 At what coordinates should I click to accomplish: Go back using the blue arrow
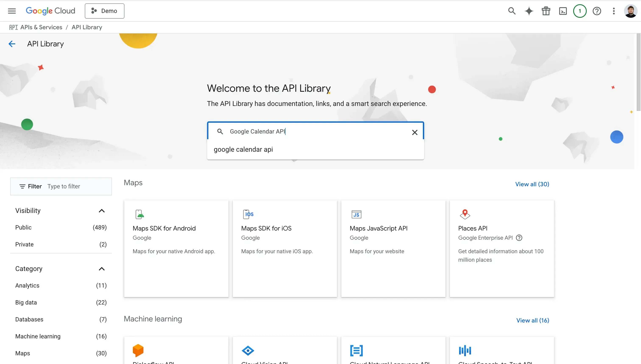click(x=12, y=44)
